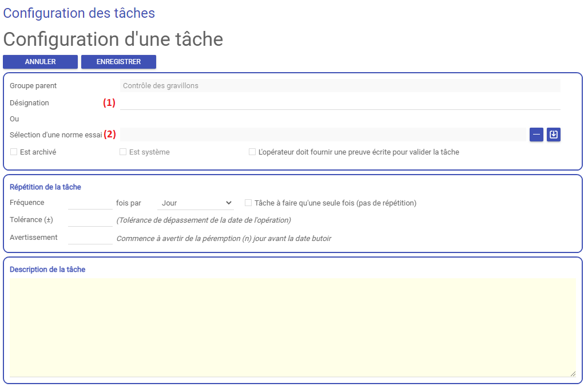Select the "Sélection d'une norme essai" field
This screenshot has height=391, width=588.
(x=323, y=135)
